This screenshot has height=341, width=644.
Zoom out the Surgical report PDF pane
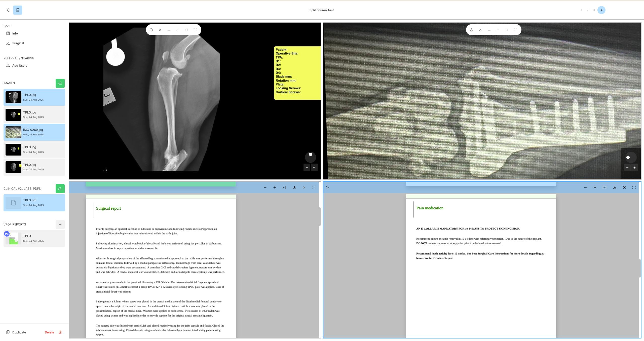click(x=265, y=187)
